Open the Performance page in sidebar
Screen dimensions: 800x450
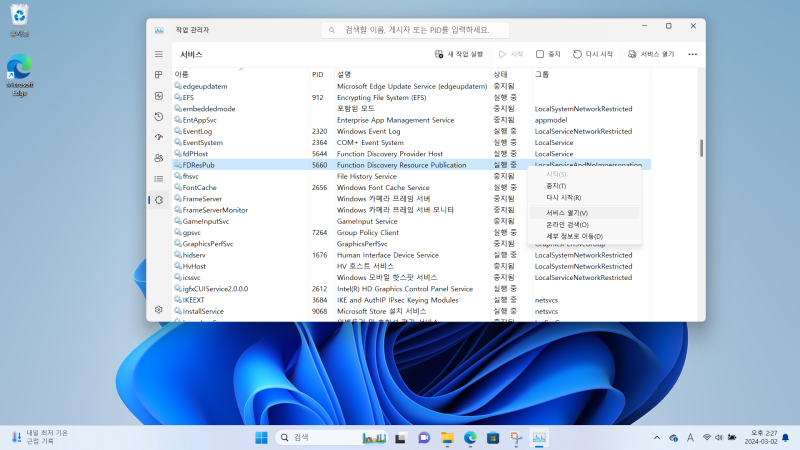pyautogui.click(x=159, y=96)
